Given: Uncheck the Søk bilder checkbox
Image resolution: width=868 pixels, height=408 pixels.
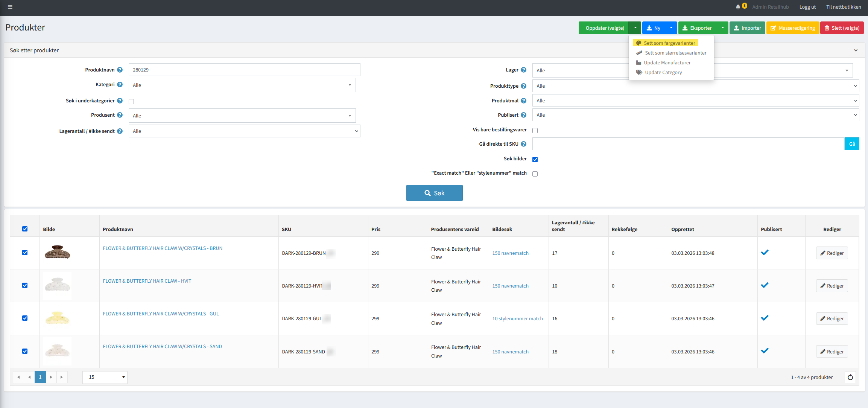Looking at the screenshot, I should (535, 159).
